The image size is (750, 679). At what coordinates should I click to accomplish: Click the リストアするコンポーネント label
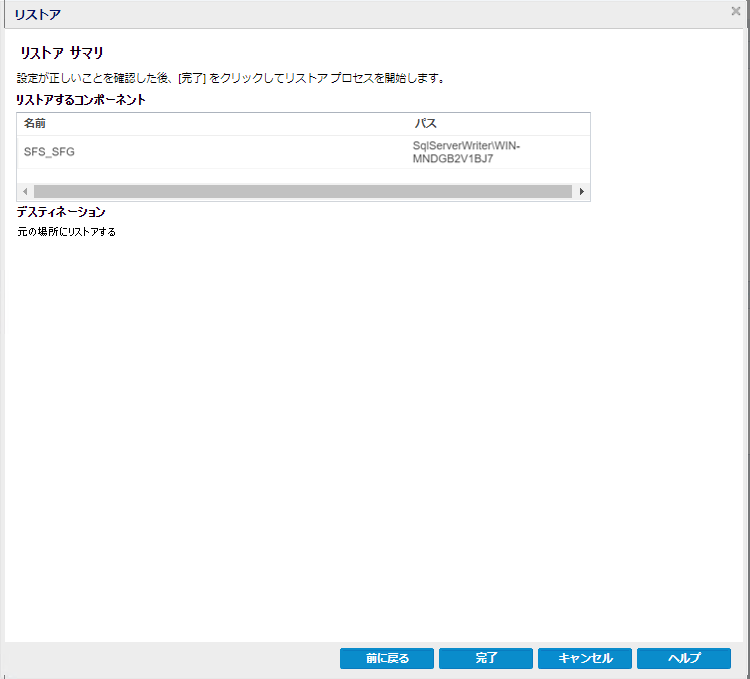point(81,99)
